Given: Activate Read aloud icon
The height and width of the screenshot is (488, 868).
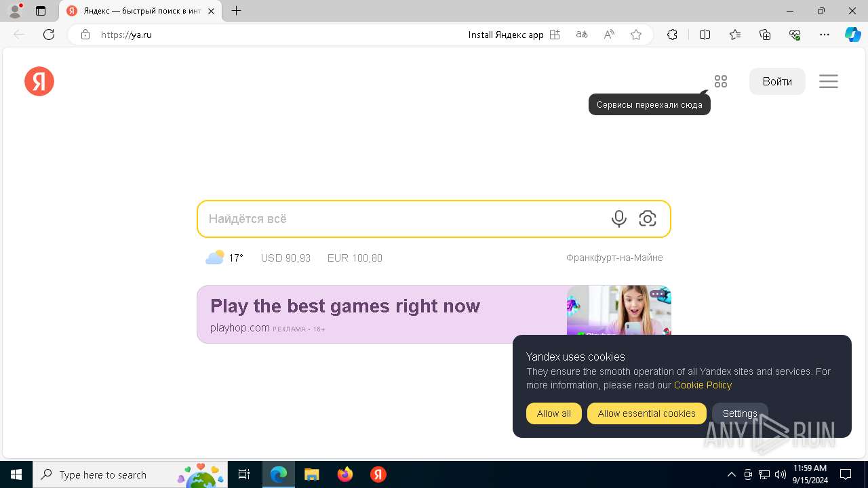Looking at the screenshot, I should 609,35.
